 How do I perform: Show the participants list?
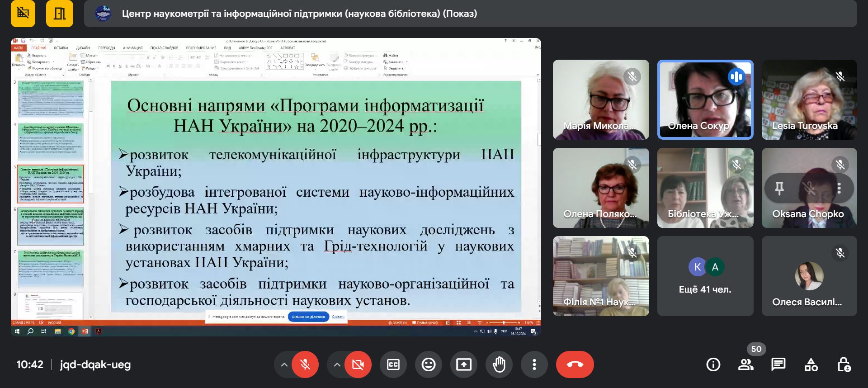(x=745, y=364)
